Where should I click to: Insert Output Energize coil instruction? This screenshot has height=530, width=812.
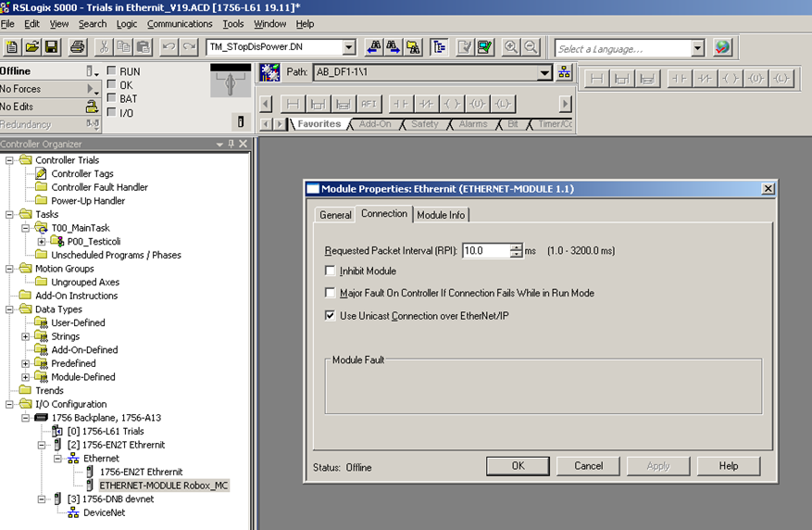coord(452,104)
